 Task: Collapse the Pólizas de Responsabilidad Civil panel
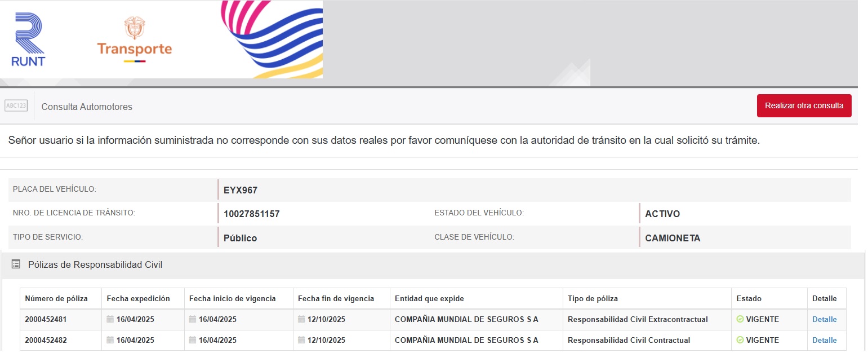(95, 264)
